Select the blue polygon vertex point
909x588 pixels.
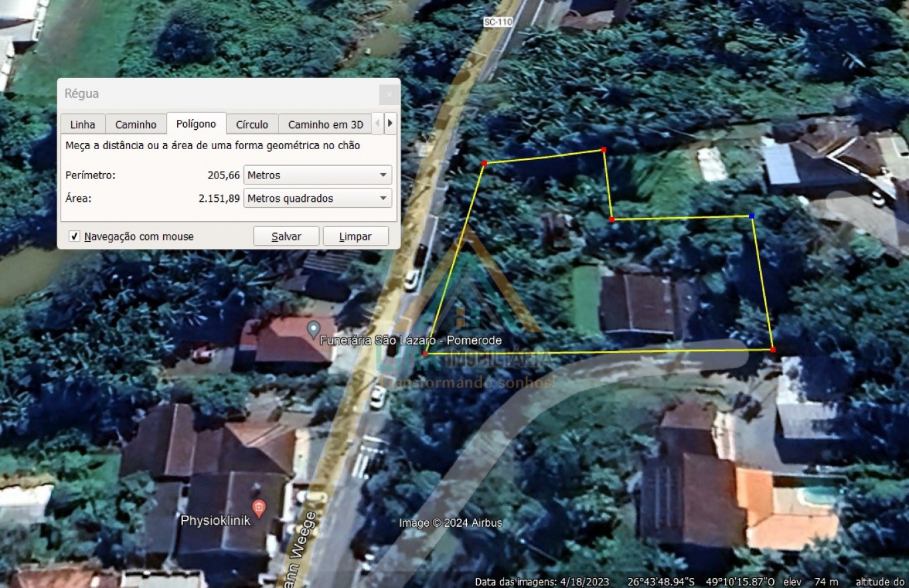[752, 216]
